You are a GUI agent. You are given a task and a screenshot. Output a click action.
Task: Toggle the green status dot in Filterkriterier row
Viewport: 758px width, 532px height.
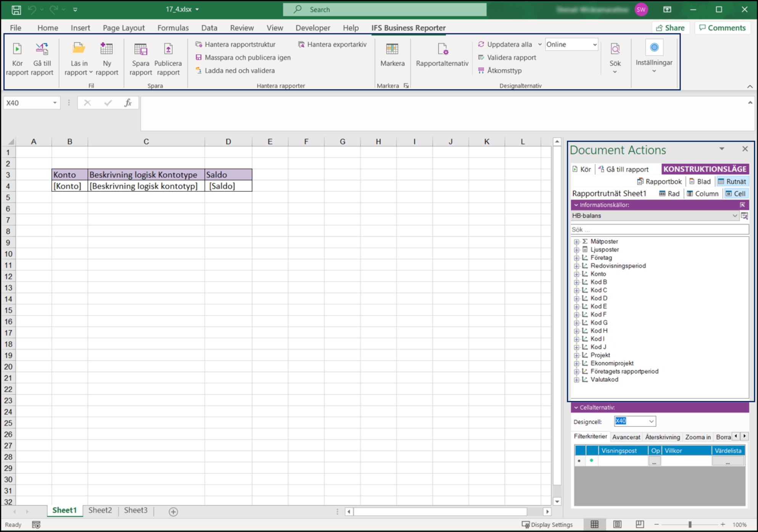tap(592, 461)
